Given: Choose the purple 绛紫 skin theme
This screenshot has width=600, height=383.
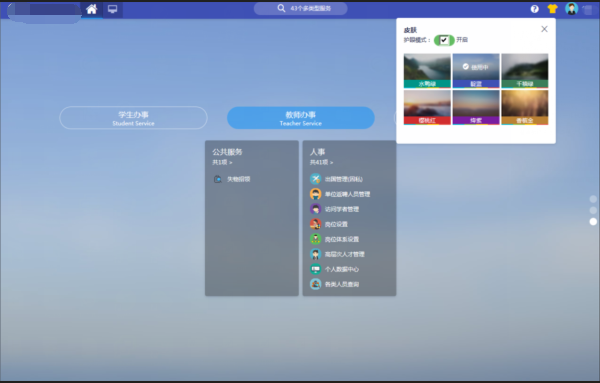Looking at the screenshot, I should (x=476, y=107).
